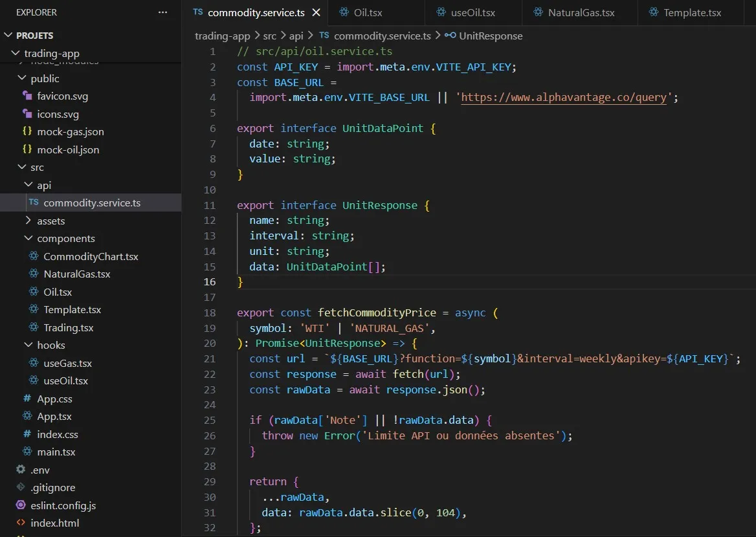Click the Explorer more actions ellipsis
756x537 pixels.
pos(162,12)
